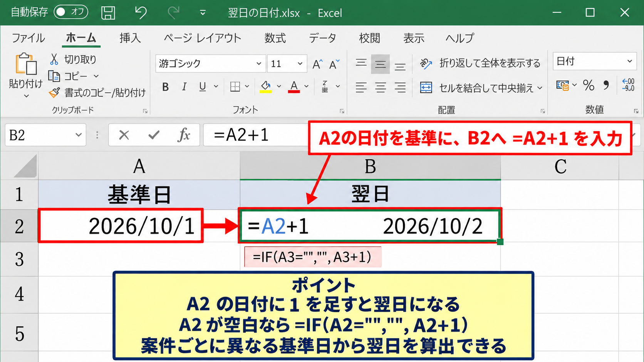644x362 pixels.
Task: Switch to the 挿入 tab
Action: tap(130, 38)
